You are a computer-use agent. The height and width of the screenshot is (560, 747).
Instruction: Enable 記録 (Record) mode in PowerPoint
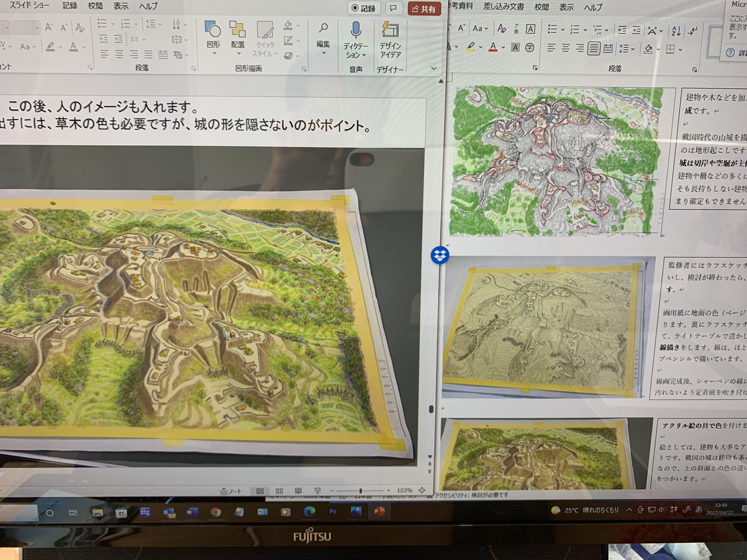tap(363, 8)
